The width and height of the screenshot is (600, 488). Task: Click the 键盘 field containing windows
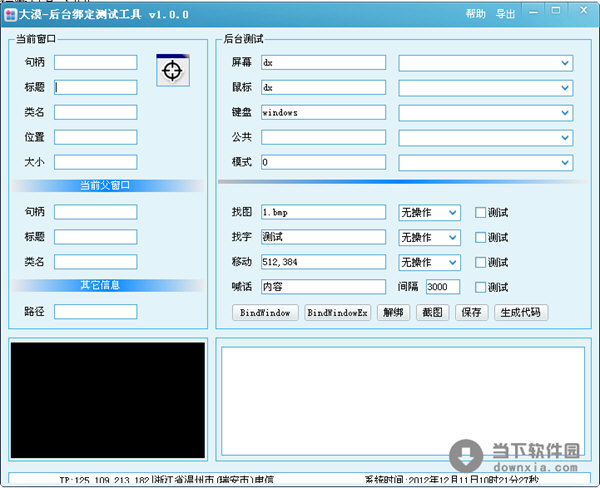pos(323,112)
